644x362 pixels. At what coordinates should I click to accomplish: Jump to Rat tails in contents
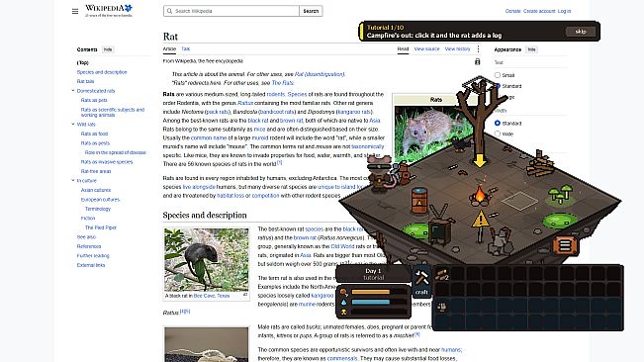point(85,82)
